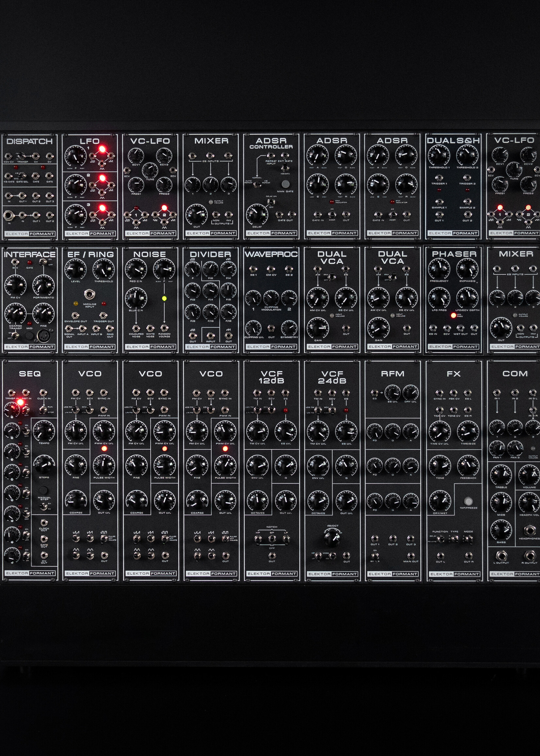540x756 pixels.
Task: Adjust the LFO 2 frequency knob
Action: (x=76, y=185)
